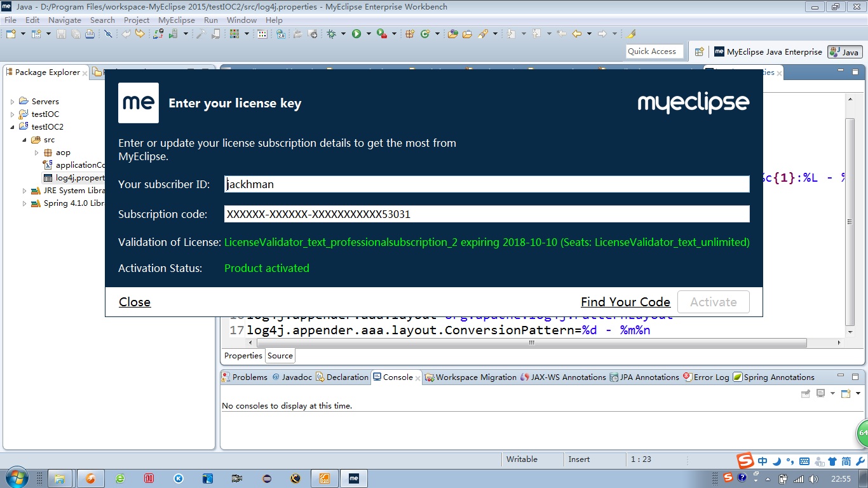Click the Print icon in the toolbar
The width and height of the screenshot is (868, 488).
pos(90,34)
